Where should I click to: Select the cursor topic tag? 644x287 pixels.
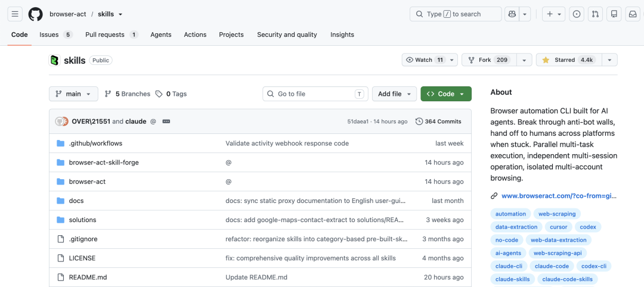click(558, 227)
